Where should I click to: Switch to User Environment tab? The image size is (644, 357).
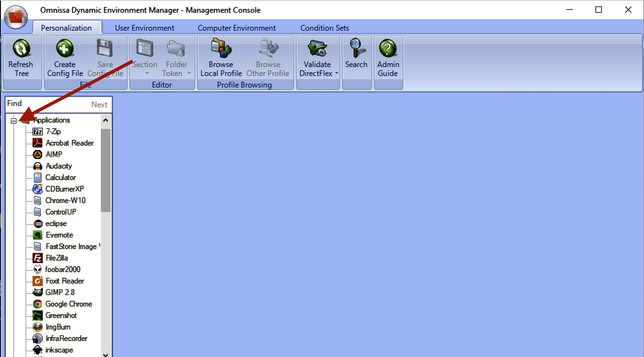144,28
